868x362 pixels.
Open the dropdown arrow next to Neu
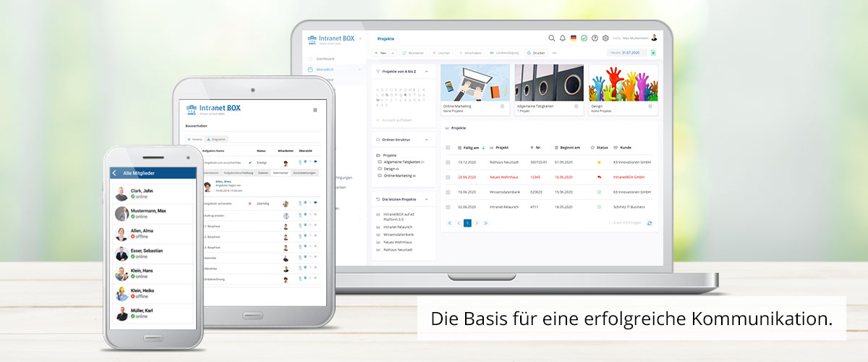click(393, 53)
